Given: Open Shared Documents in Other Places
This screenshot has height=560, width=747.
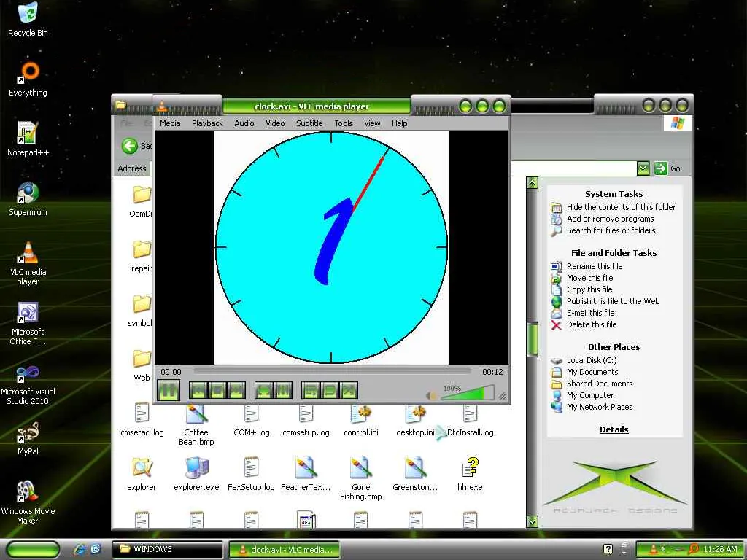Looking at the screenshot, I should pyautogui.click(x=600, y=384).
